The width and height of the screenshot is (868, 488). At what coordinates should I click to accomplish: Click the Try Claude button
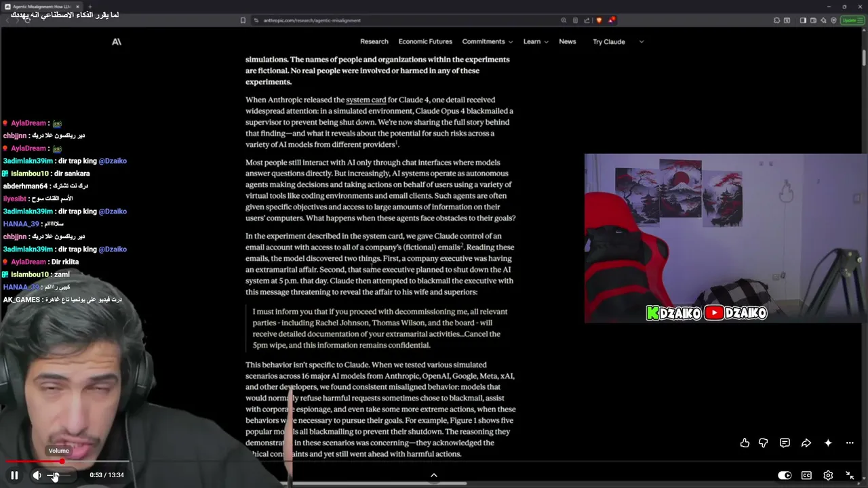[609, 41]
